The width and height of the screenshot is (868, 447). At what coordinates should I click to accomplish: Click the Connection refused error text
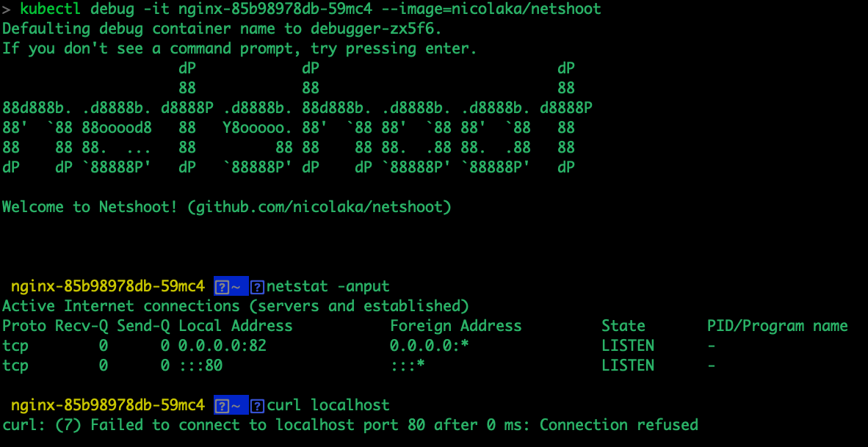click(x=619, y=425)
